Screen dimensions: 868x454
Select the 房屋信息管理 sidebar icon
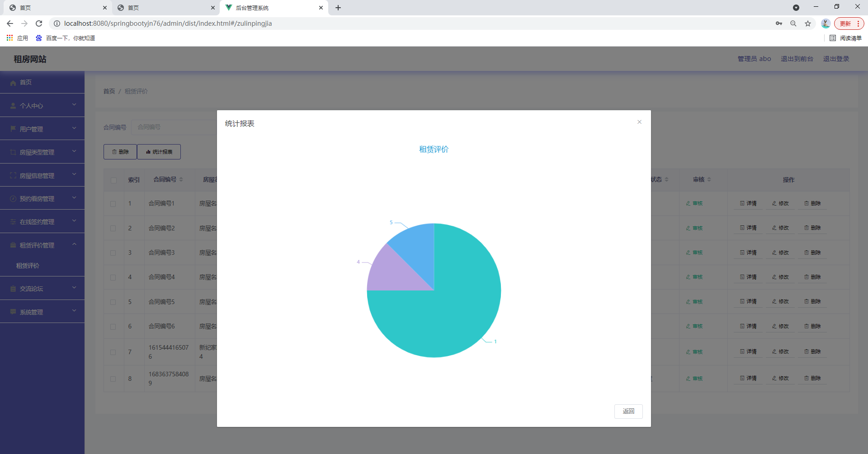point(12,175)
